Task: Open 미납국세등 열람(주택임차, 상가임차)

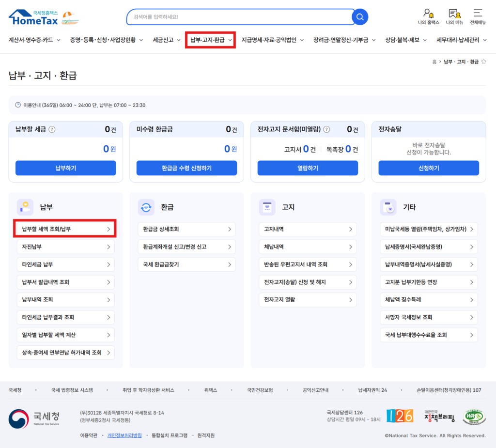Action: pos(429,229)
